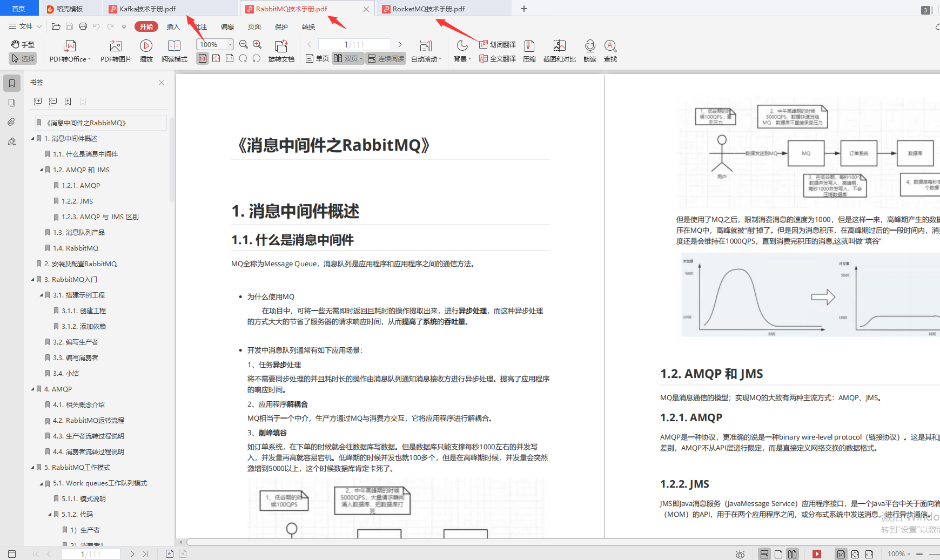The width and height of the screenshot is (940, 560).
Task: Collapse 1.2. AMQP 和 JMS node
Action: pos(41,170)
